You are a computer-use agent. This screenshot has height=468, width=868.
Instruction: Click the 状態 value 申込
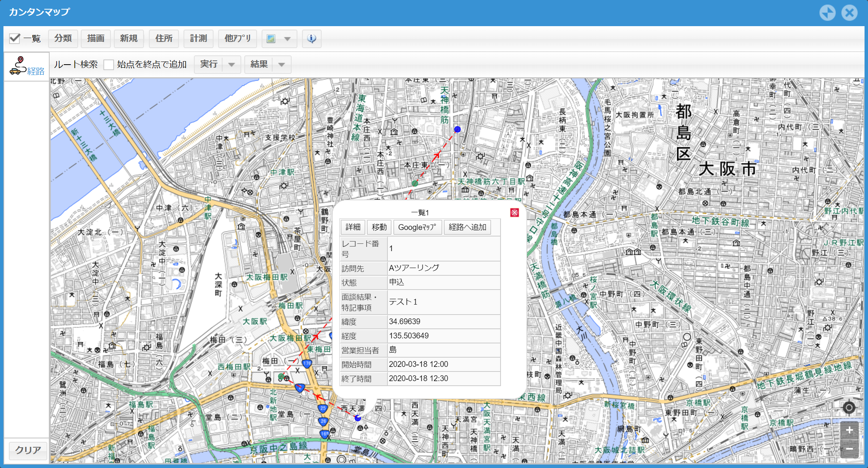(x=397, y=282)
